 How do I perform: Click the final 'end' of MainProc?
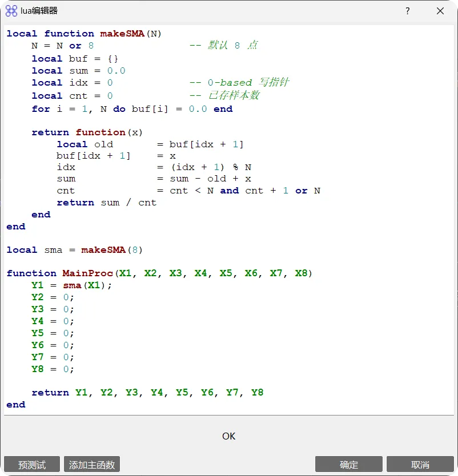16,405
